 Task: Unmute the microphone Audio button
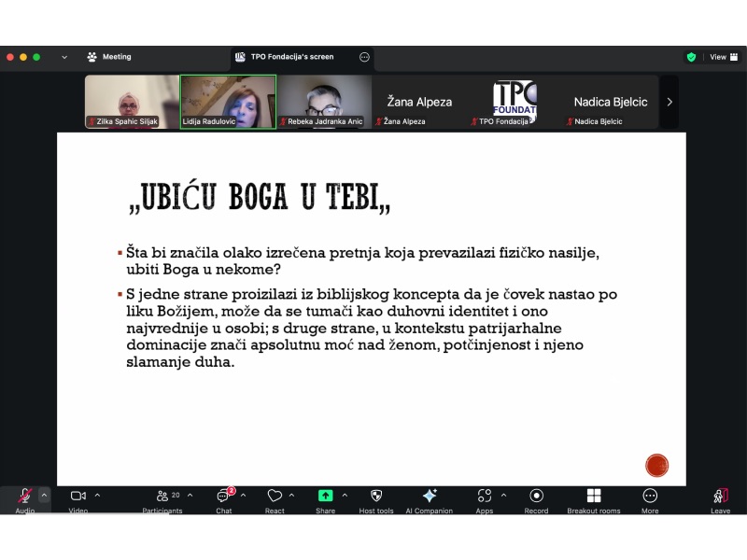point(25,497)
